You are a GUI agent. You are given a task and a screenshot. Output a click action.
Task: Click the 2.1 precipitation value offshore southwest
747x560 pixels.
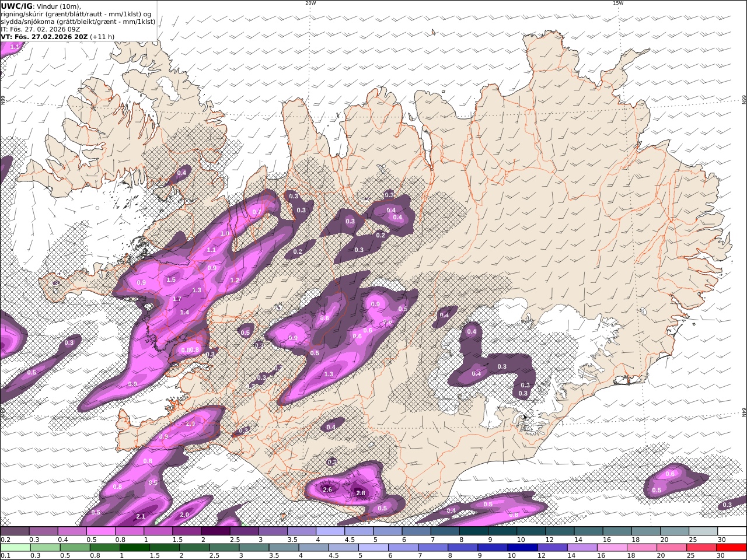coord(141,516)
